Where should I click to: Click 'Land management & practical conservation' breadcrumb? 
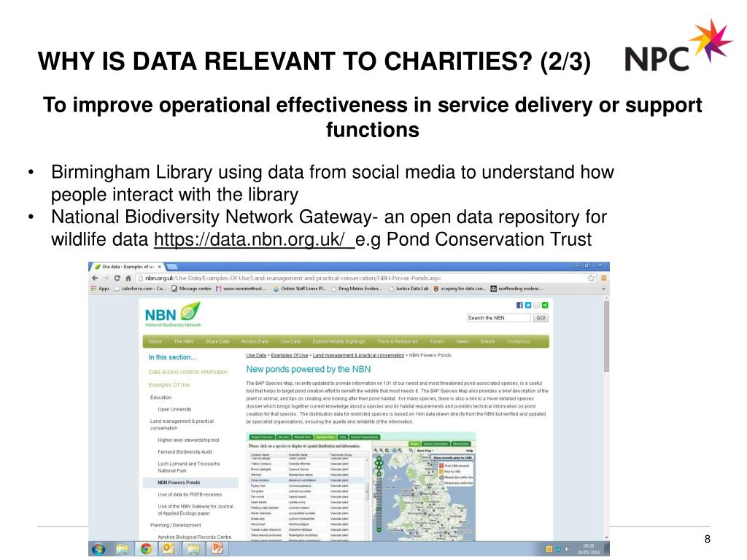click(x=358, y=355)
